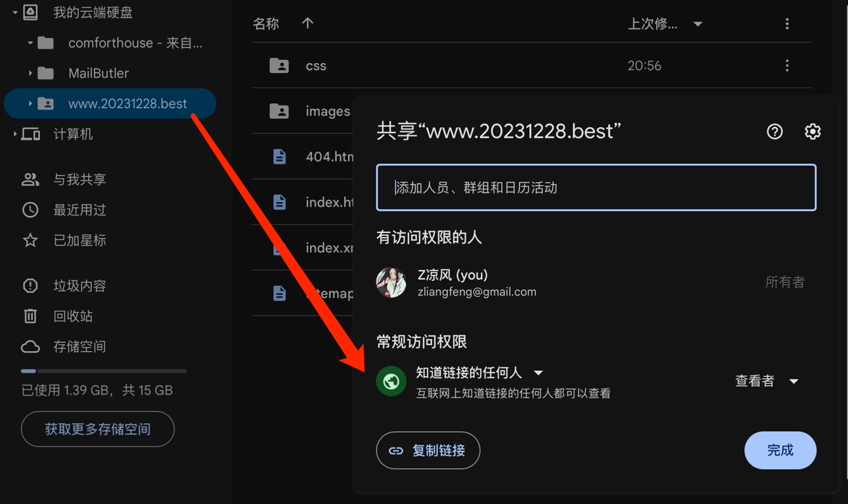The image size is (848, 504).
Task: Click the 获取更多存储空间 button
Action: [x=98, y=429]
